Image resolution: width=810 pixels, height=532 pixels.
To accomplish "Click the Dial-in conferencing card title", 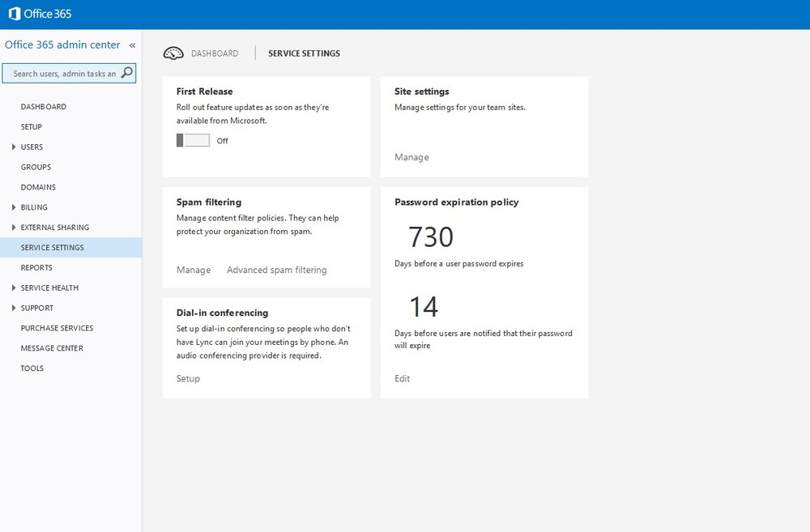I will (222, 313).
